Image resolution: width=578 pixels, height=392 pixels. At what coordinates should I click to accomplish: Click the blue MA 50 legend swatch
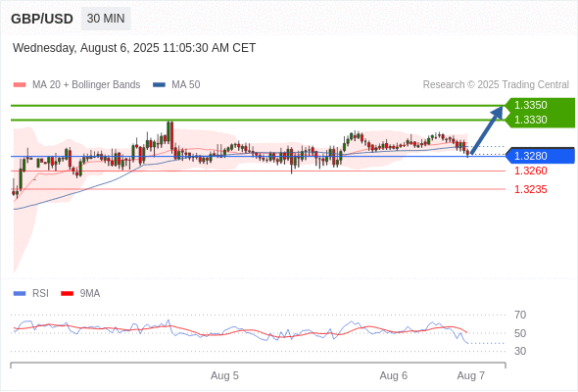(159, 85)
